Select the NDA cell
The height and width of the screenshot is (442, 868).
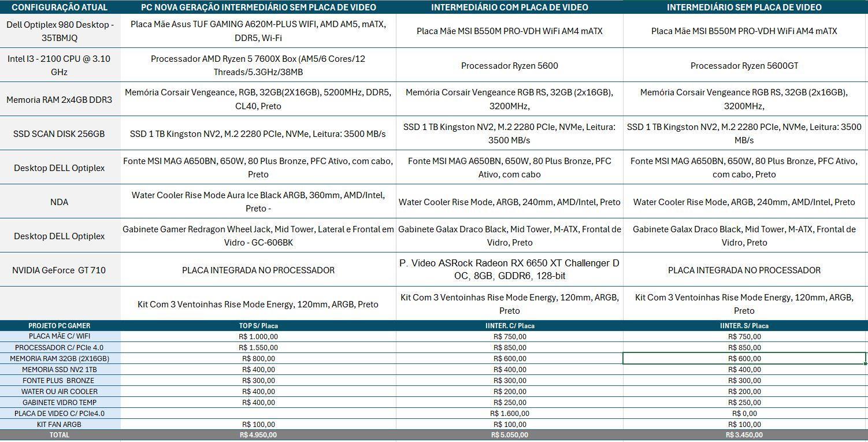click(60, 202)
